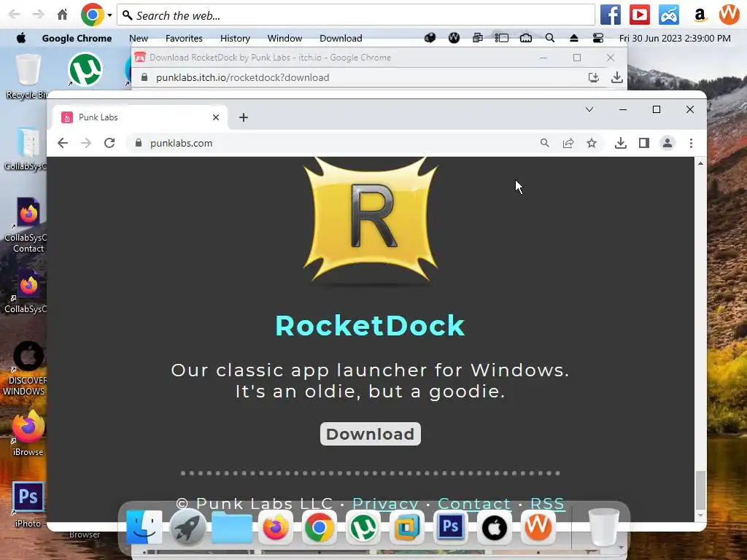Viewport: 747px width, 560px height.
Task: Open the Trash in the dock
Action: point(603,526)
